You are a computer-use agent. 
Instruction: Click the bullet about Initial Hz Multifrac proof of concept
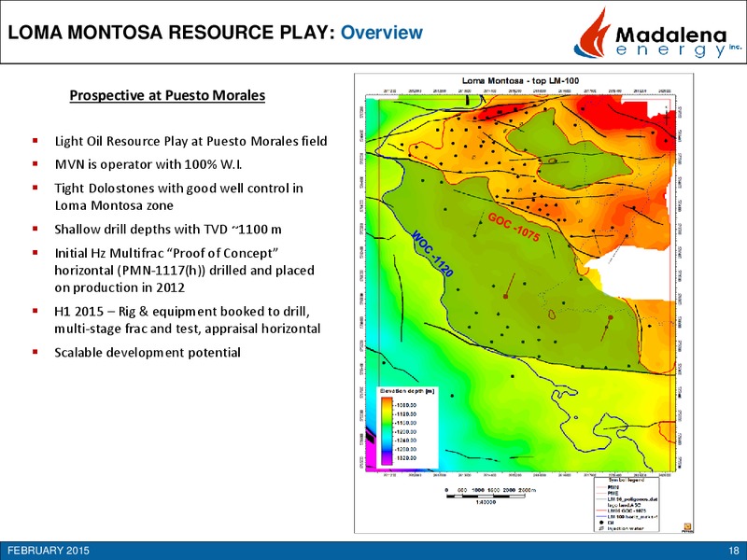(x=184, y=270)
